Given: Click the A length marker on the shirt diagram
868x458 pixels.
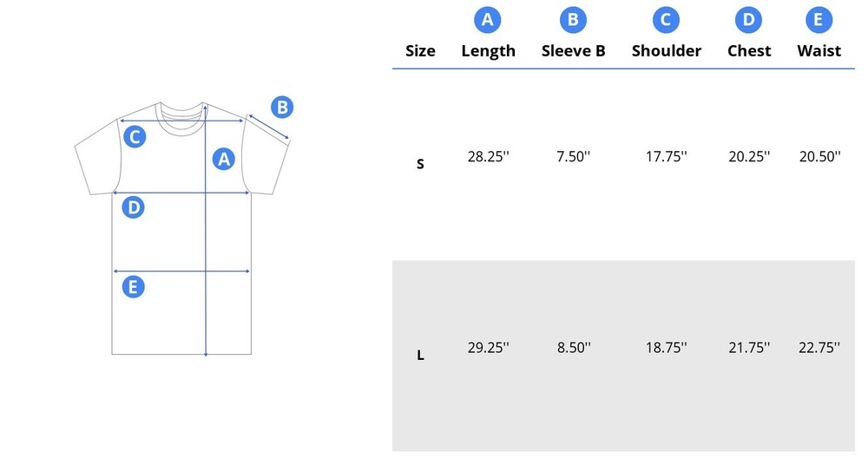Looking at the screenshot, I should pyautogui.click(x=224, y=159).
